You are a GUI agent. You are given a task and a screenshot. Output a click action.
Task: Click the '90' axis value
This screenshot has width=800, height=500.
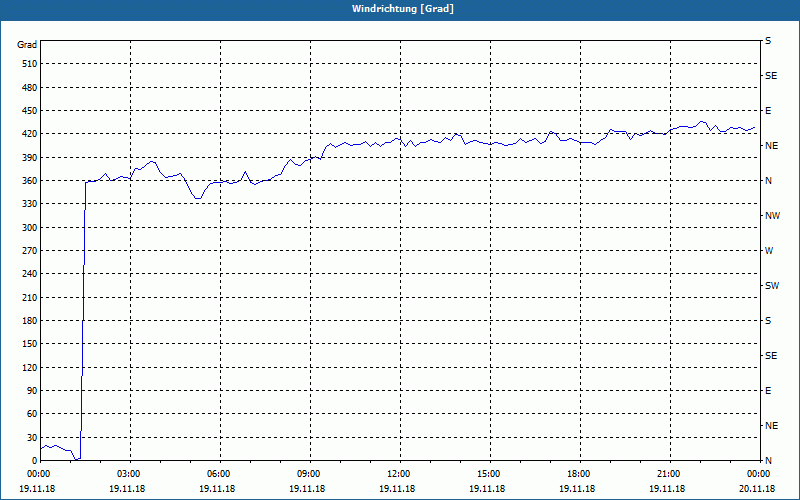32,390
